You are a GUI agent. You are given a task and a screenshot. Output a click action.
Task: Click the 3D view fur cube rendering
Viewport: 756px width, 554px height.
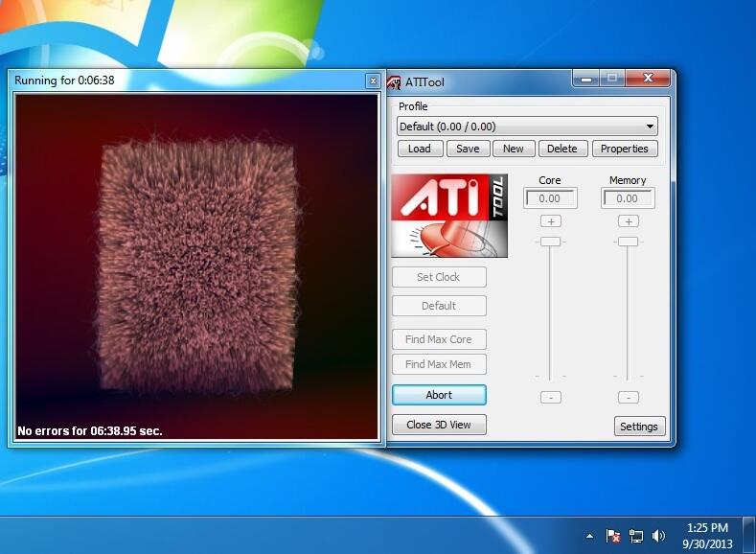pos(197,265)
